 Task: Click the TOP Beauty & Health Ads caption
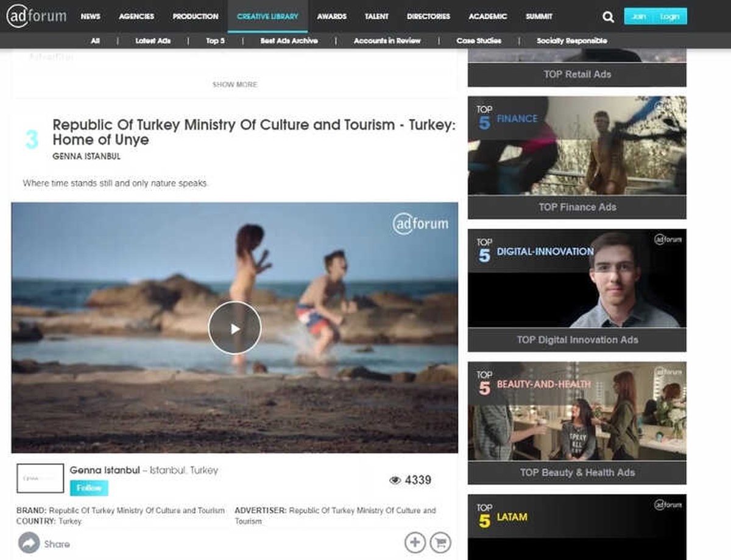[x=577, y=472]
